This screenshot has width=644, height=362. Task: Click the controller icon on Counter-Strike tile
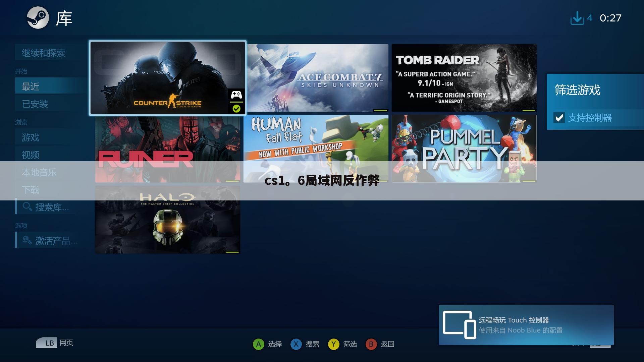coord(236,95)
